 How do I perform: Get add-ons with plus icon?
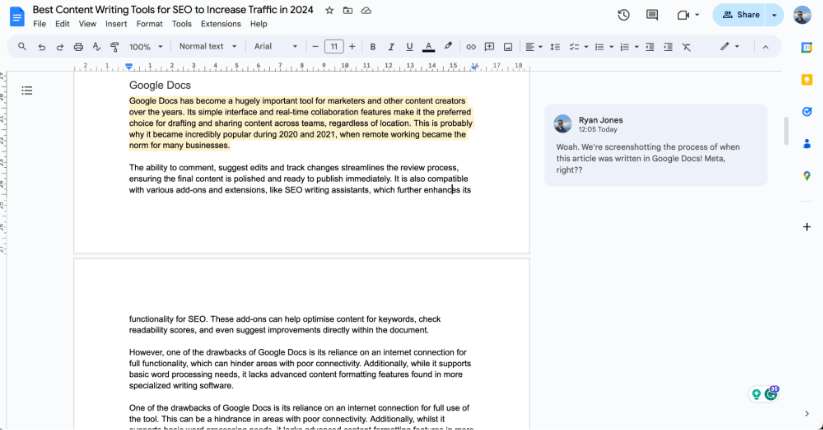807,227
